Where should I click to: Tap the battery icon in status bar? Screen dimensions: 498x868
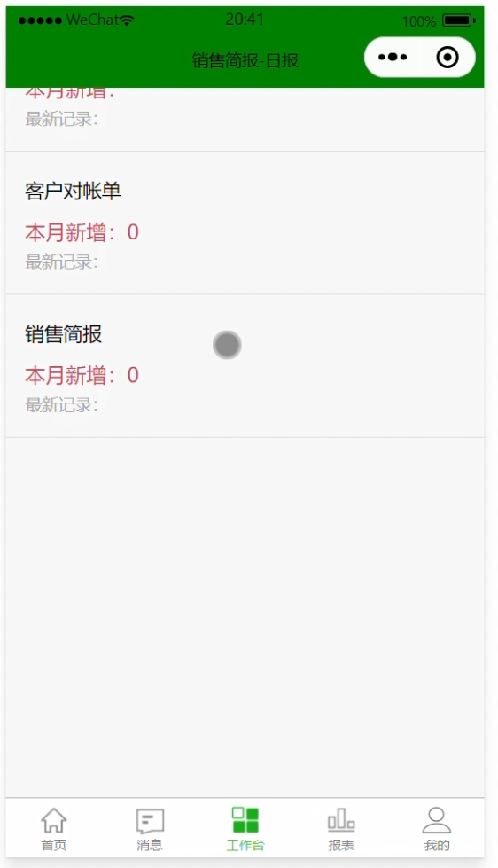click(x=459, y=21)
